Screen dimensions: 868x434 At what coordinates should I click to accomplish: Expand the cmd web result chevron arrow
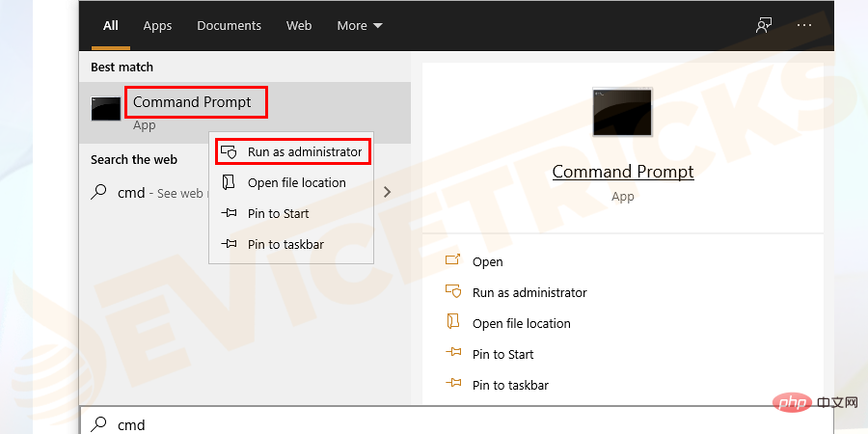tap(388, 192)
